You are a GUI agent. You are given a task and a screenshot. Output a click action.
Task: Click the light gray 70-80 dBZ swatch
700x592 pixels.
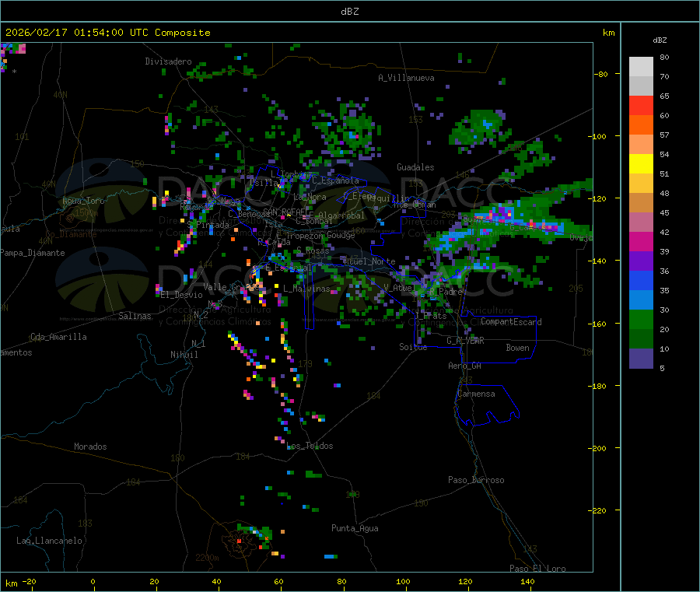[641, 67]
